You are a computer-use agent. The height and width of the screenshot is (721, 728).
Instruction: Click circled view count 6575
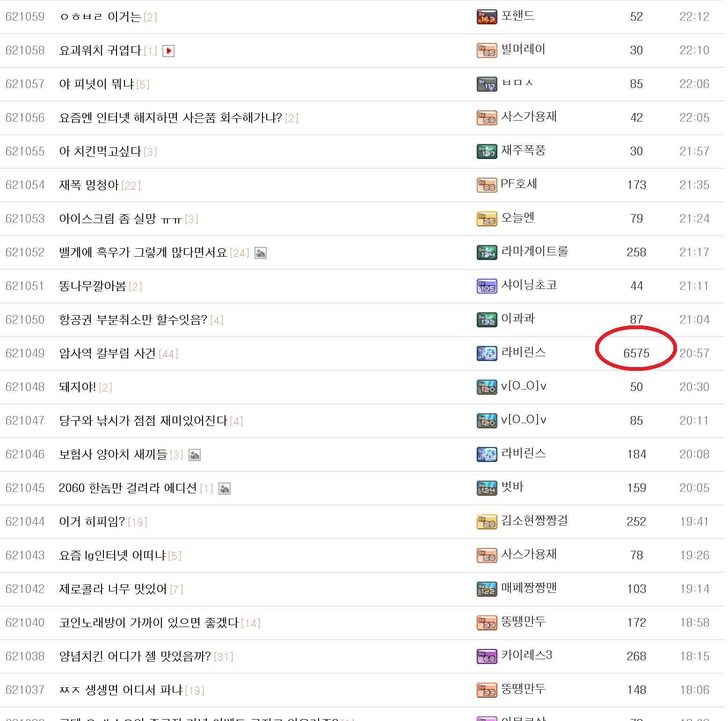click(x=636, y=353)
